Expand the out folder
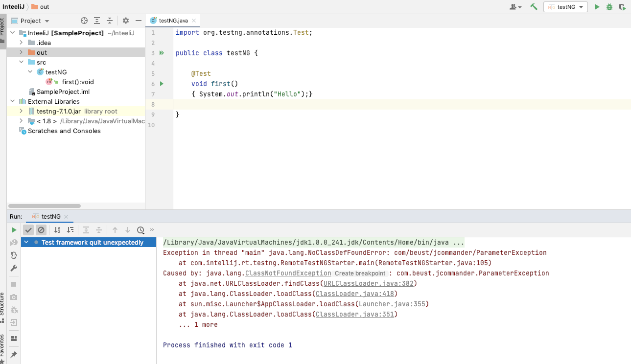Image resolution: width=631 pixels, height=364 pixels. 21,52
